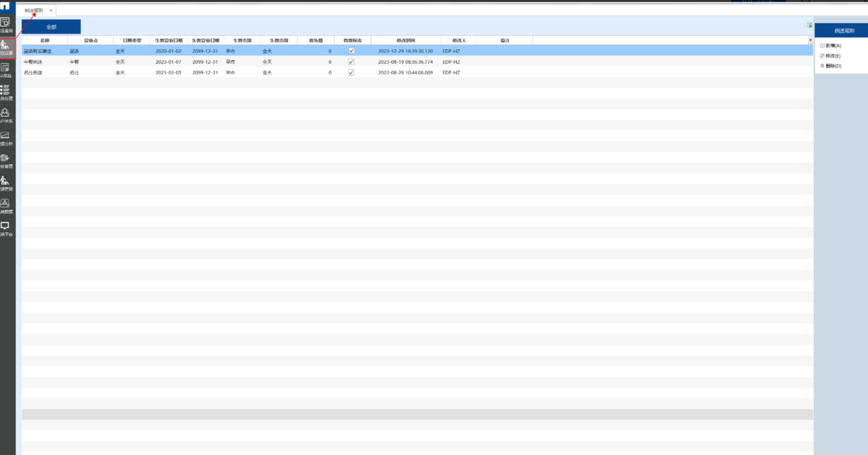Image resolution: width=868 pixels, height=455 pixels.
Task: Open the 营业查询 sidebar icon
Action: [x=5, y=24]
